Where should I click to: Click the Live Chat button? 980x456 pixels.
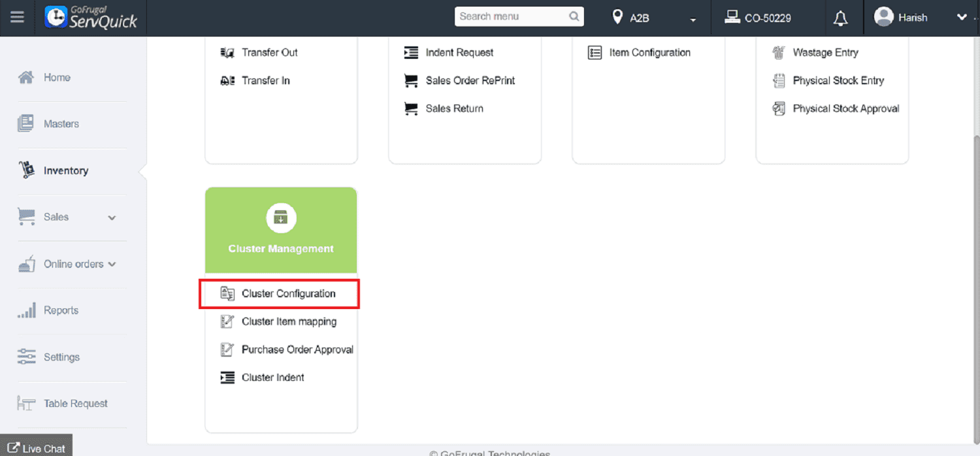[36, 448]
